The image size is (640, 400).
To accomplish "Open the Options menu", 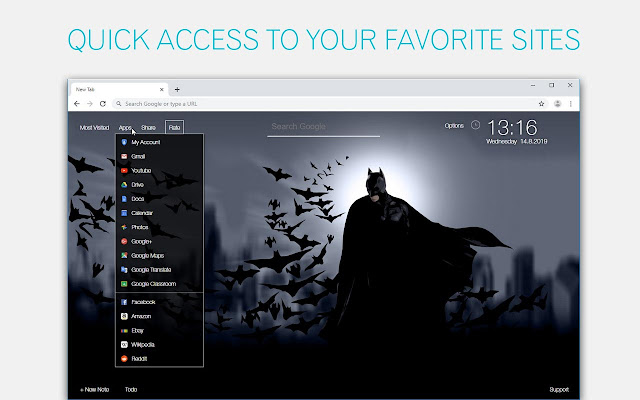I will pyautogui.click(x=454, y=126).
